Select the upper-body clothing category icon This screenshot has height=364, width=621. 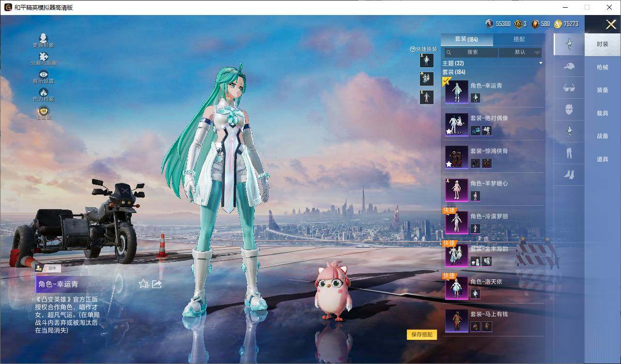pos(569,131)
